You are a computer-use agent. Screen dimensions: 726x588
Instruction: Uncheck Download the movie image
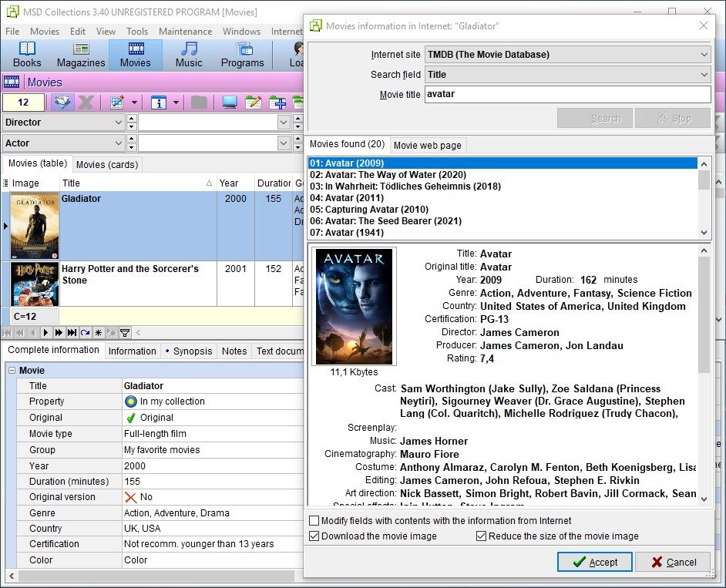tap(314, 536)
